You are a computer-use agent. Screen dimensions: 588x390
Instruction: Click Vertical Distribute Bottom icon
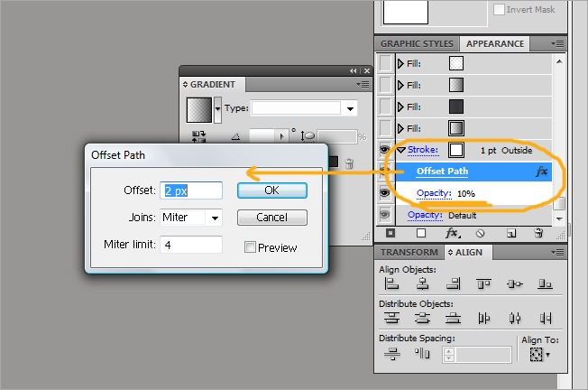pos(453,319)
